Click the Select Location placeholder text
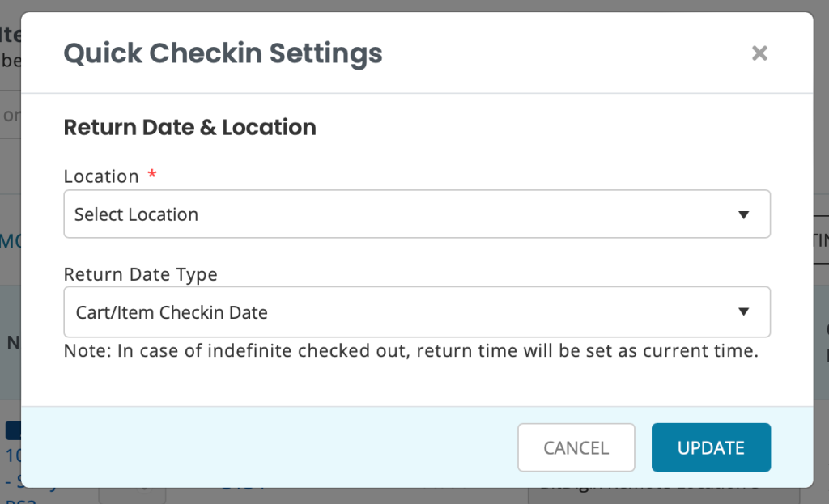 [x=136, y=214]
